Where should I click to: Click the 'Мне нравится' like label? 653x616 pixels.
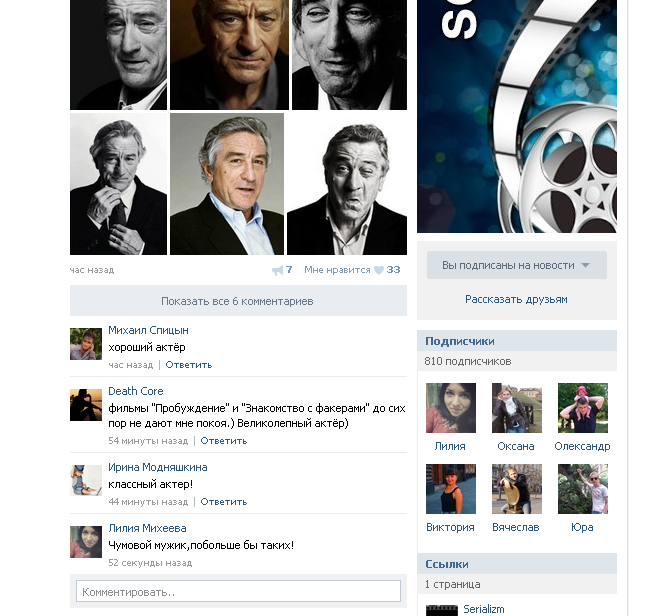[x=337, y=270]
